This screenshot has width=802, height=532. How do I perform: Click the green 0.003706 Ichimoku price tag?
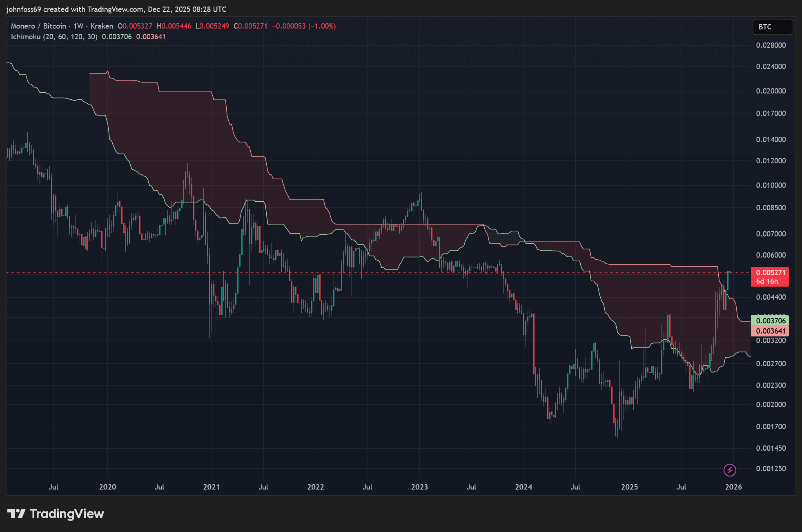tap(770, 321)
